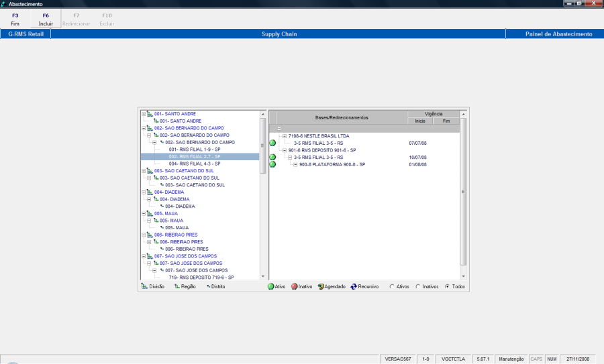Click VGCTCTLA in the status bar

pos(454,359)
